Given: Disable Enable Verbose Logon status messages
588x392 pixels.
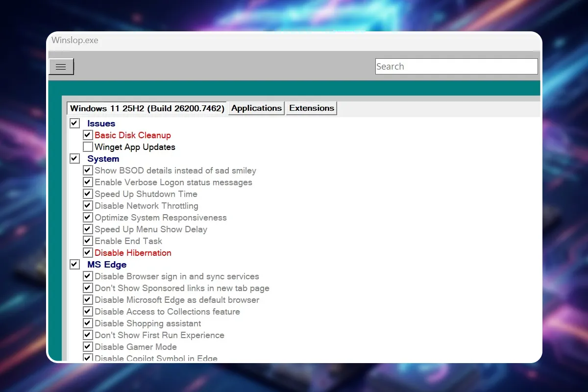Looking at the screenshot, I should click(87, 182).
